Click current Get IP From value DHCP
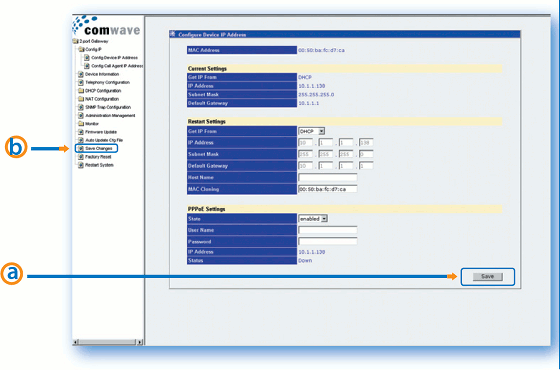Image resolution: width=560 pixels, height=370 pixels. (305, 77)
